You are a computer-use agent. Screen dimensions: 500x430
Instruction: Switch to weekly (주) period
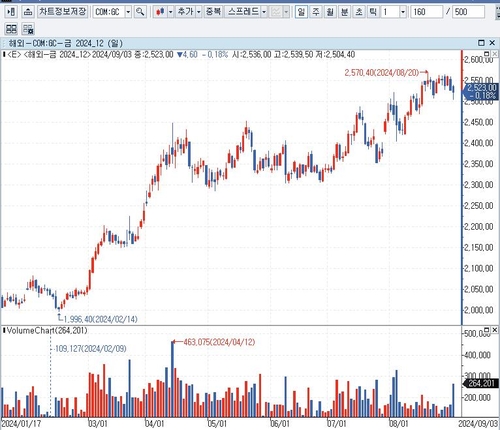(x=315, y=12)
